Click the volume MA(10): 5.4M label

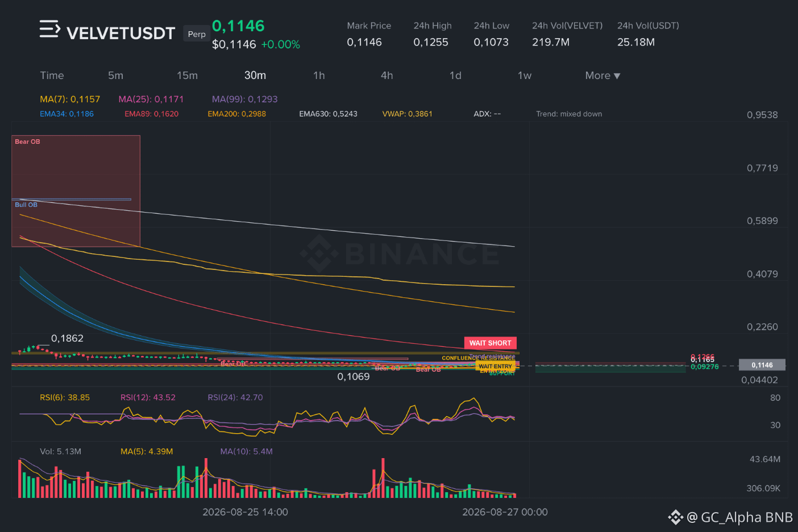[x=247, y=451]
